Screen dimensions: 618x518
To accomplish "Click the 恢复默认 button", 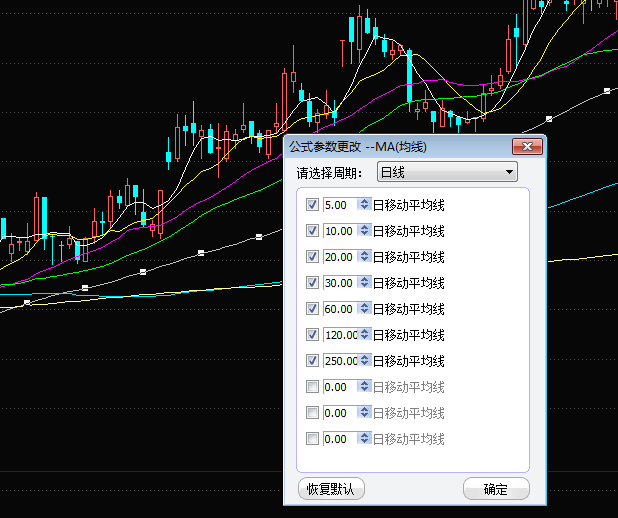I will pyautogui.click(x=331, y=490).
